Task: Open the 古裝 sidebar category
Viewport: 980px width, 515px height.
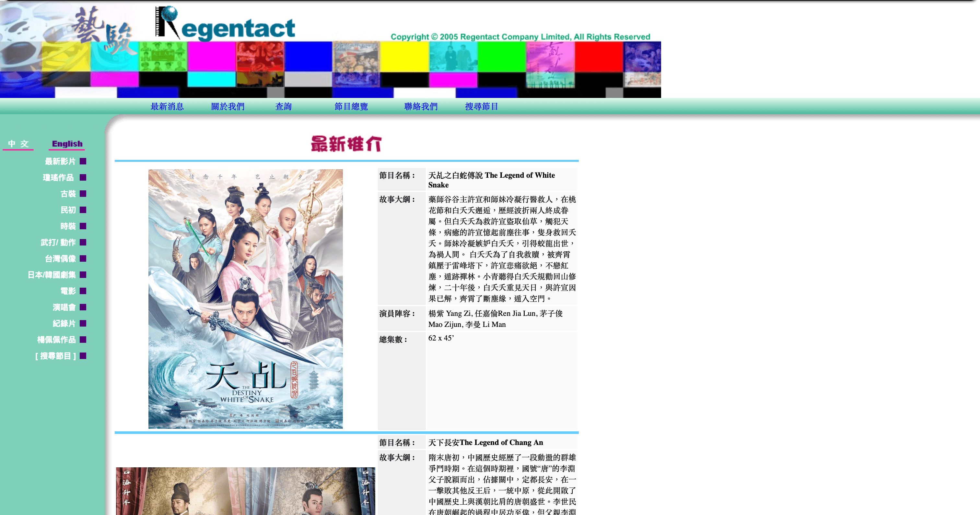Action: point(68,194)
